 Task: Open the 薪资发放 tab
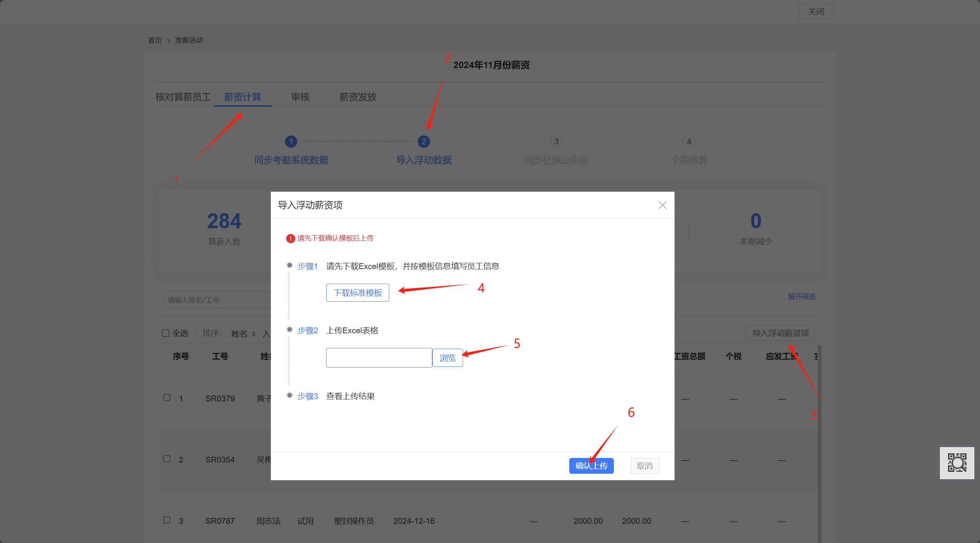[358, 97]
